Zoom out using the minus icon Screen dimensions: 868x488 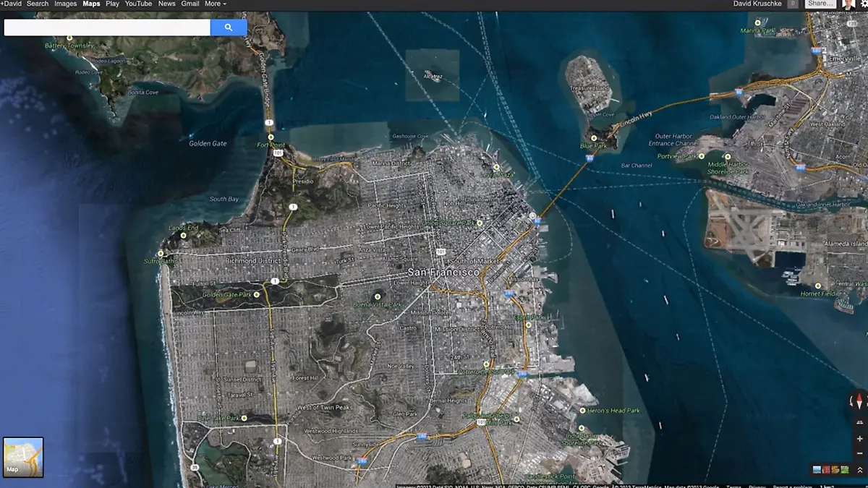(x=859, y=453)
